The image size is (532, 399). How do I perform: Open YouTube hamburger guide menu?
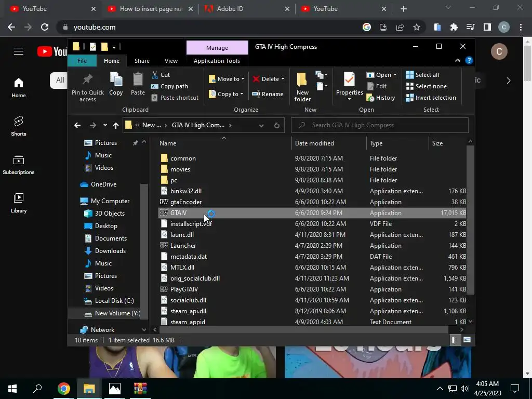(19, 51)
